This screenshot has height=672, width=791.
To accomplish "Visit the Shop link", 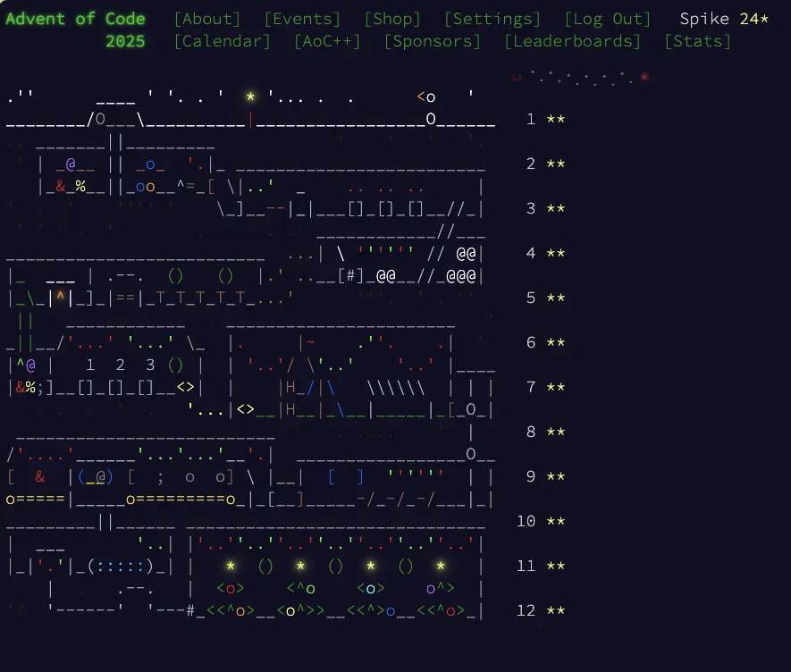I will pos(392,19).
